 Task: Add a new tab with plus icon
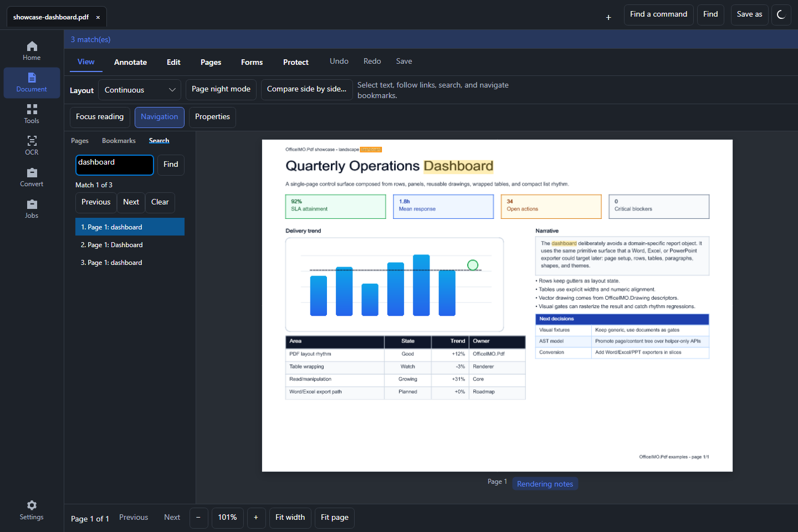point(608,17)
